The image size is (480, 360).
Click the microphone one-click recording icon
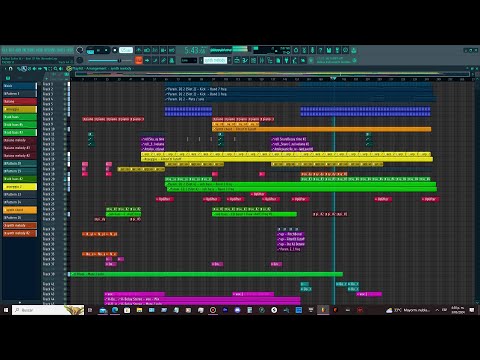pyautogui.click(x=312, y=50)
